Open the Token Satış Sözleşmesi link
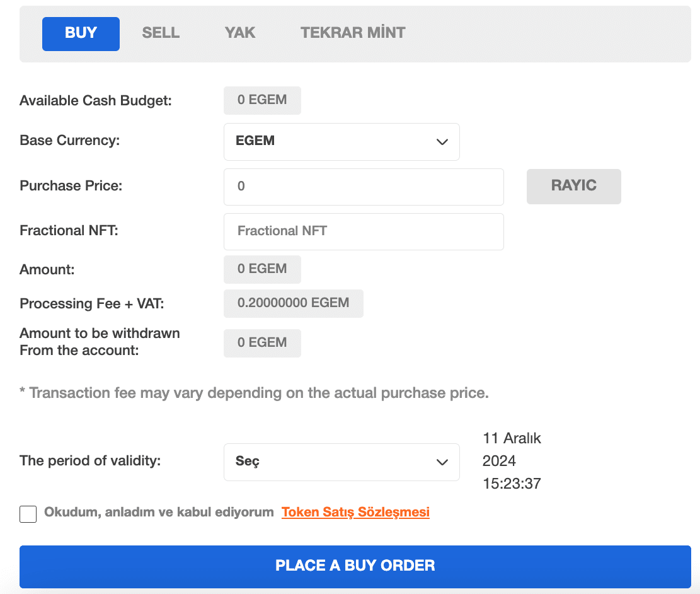This screenshot has height=594, width=700. point(355,513)
